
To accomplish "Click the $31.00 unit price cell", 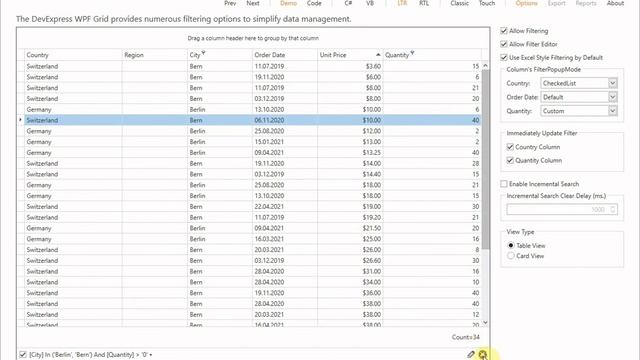I will click(350, 271).
